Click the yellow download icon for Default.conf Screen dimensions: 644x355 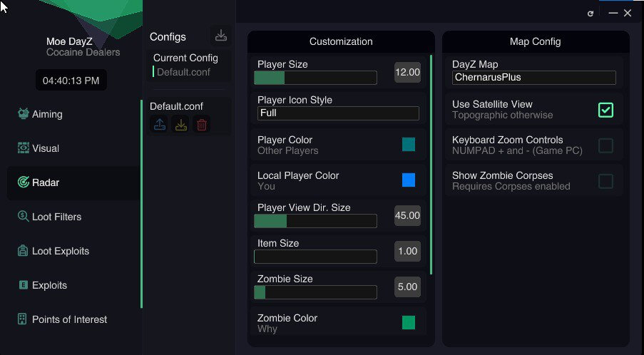pyautogui.click(x=180, y=124)
